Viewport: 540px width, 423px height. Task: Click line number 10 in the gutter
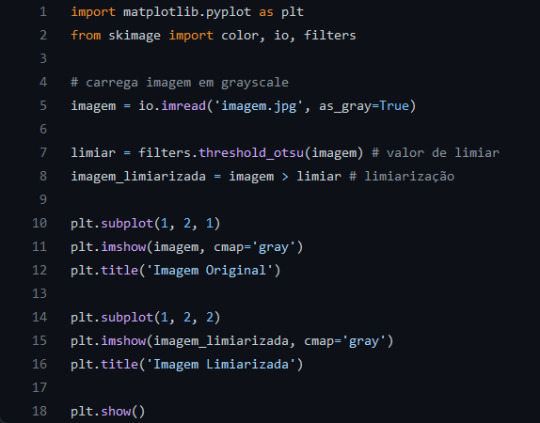(40, 223)
